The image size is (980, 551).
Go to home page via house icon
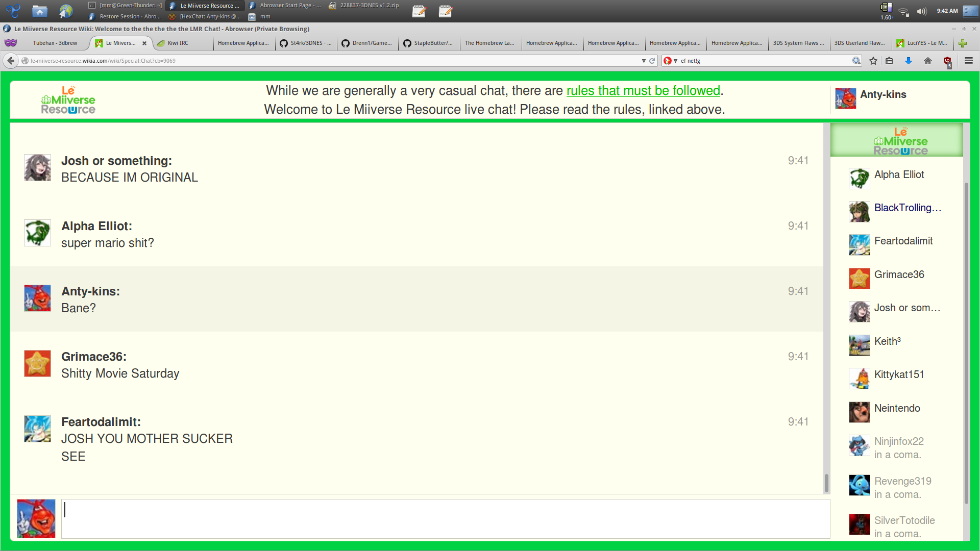[x=928, y=61]
